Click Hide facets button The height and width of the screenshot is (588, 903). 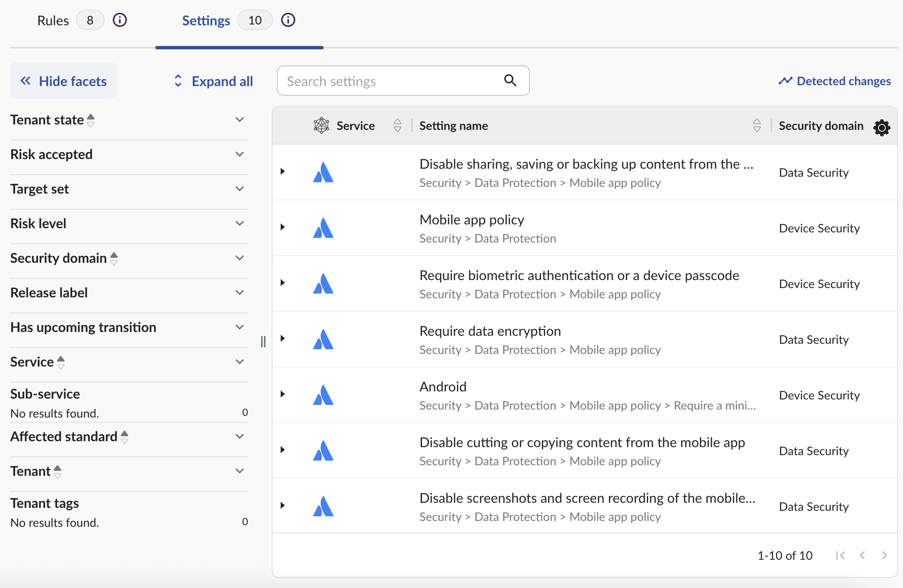pos(64,81)
